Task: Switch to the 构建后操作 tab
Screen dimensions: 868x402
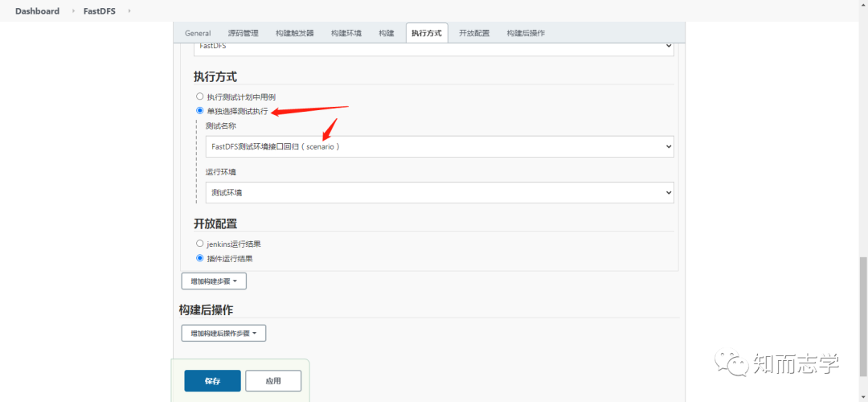Action: [526, 33]
